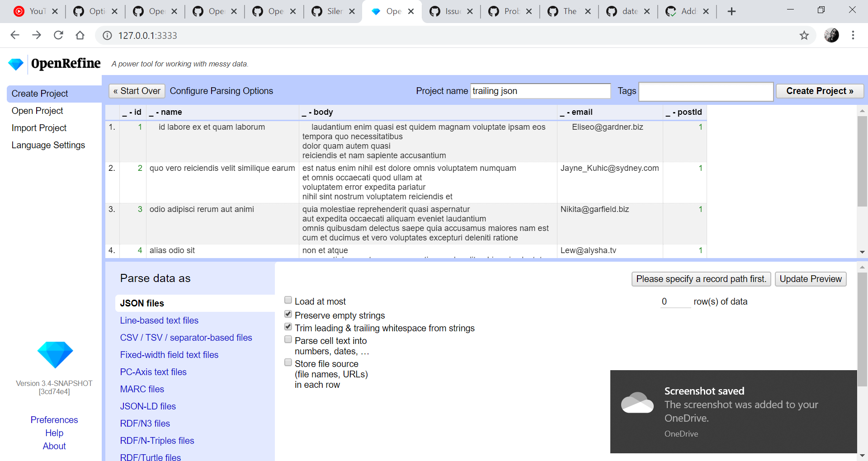The width and height of the screenshot is (868, 461).
Task: Close the YouTube tab
Action: (55, 11)
